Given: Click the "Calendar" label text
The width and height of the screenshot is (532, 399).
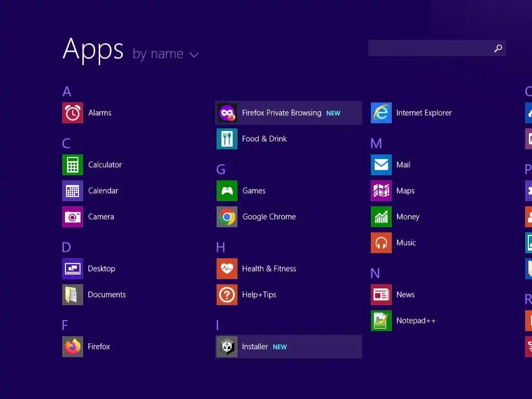Looking at the screenshot, I should pyautogui.click(x=103, y=191).
